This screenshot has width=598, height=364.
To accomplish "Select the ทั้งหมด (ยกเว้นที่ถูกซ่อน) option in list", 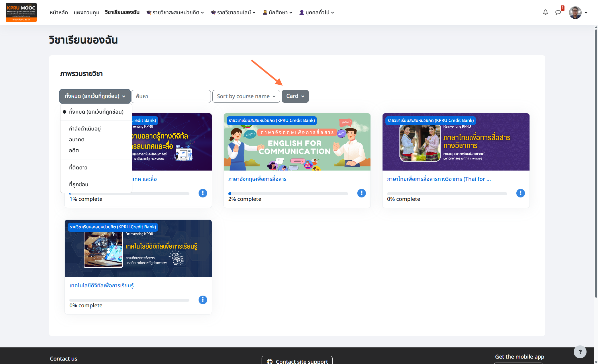I will pos(96,112).
